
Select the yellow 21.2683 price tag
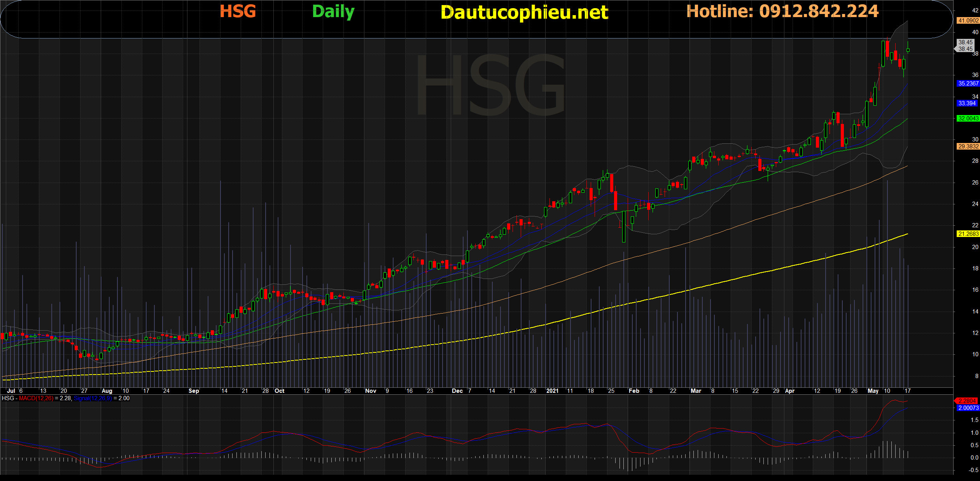968,234
